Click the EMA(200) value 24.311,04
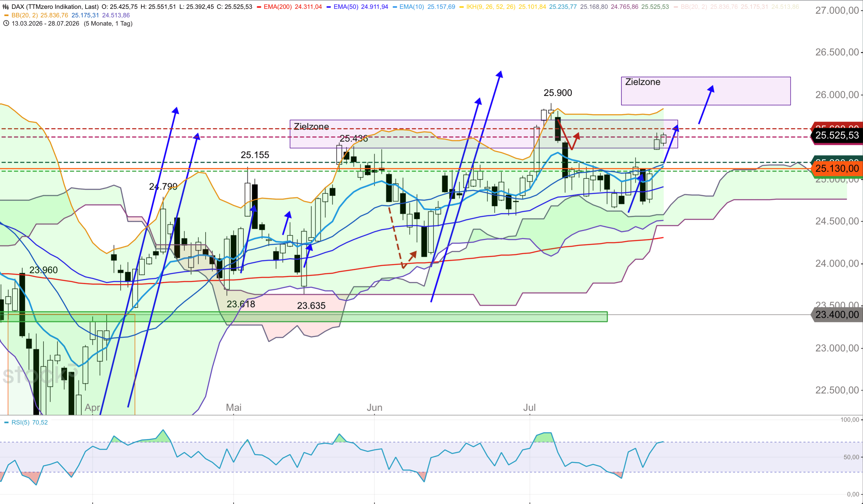This screenshot has width=863, height=504. (309, 7)
